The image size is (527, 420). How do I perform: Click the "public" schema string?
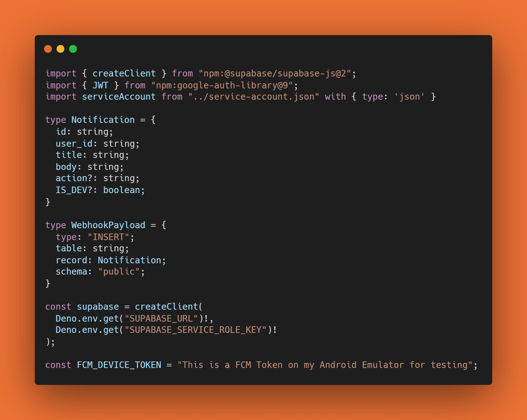pyautogui.click(x=119, y=271)
